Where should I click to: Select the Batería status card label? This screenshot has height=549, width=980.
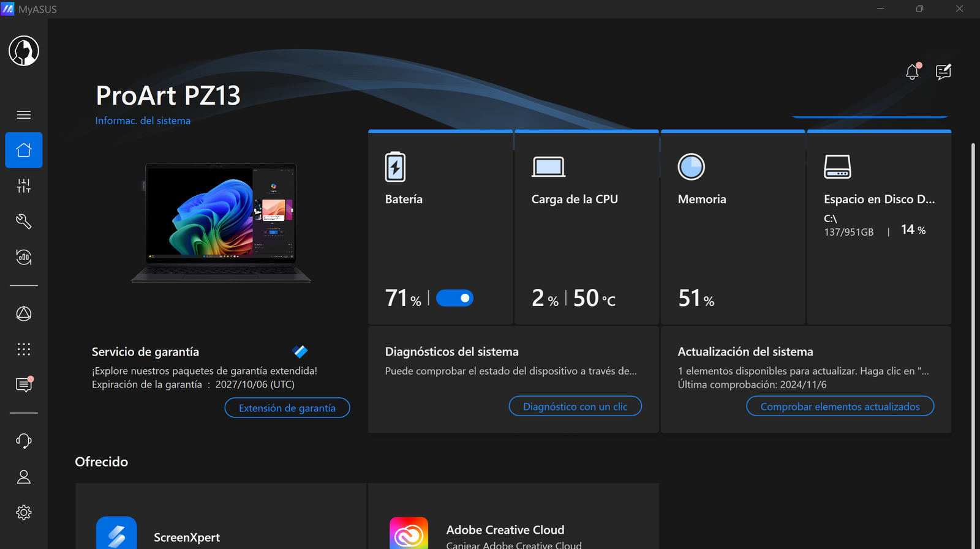click(x=404, y=199)
